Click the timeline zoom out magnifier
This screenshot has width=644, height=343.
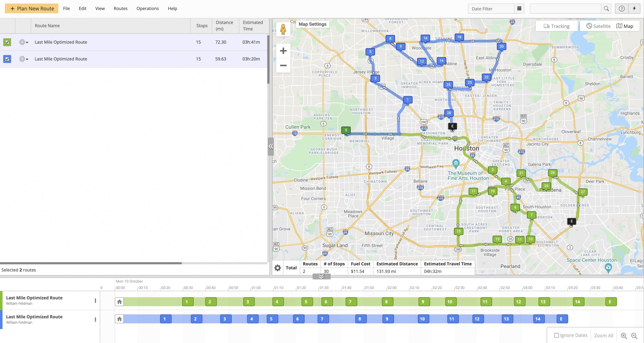[634, 336]
